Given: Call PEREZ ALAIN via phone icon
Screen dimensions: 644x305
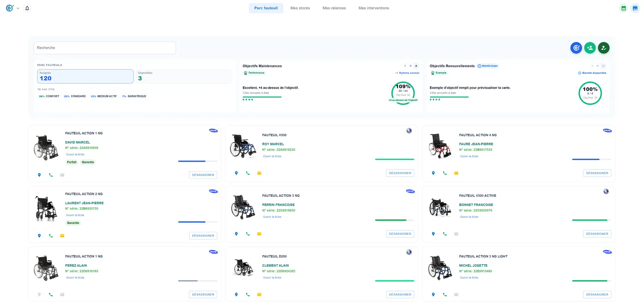Looking at the screenshot, I should pyautogui.click(x=51, y=295).
